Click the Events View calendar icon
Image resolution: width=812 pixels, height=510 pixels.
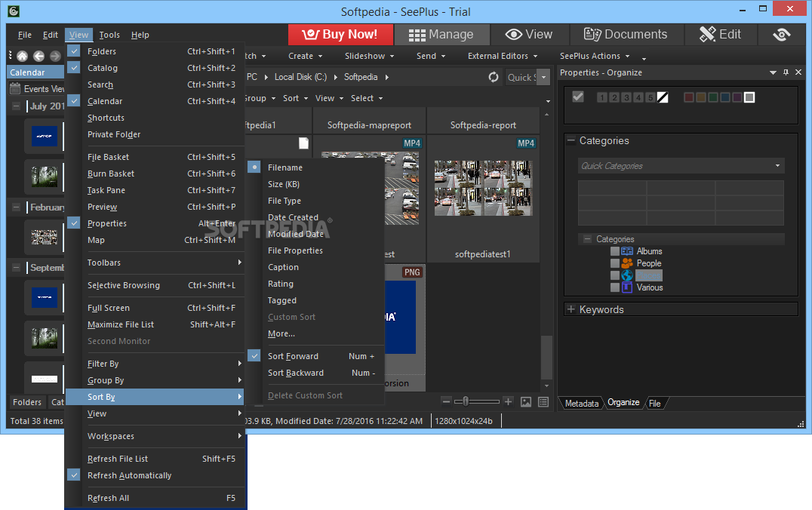15,88
